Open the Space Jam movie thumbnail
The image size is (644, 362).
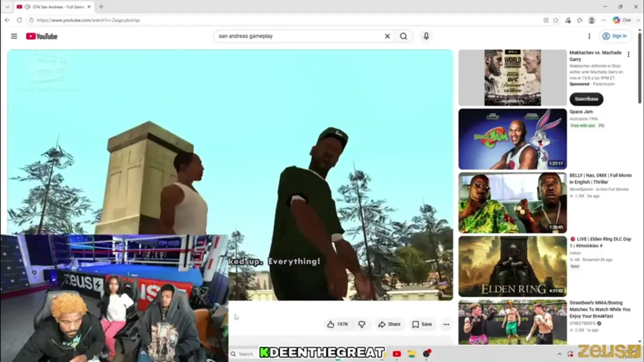point(512,139)
